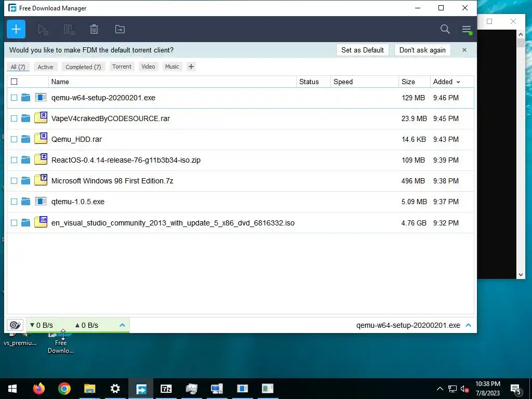
Task: Open the Windows Start menu
Action: (x=12, y=389)
